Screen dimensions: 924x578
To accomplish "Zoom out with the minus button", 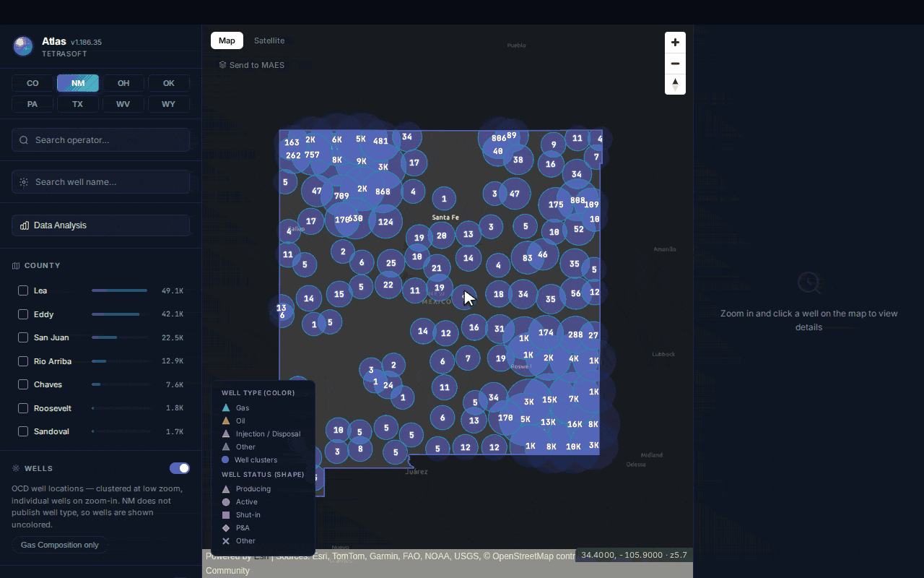I will (x=675, y=64).
